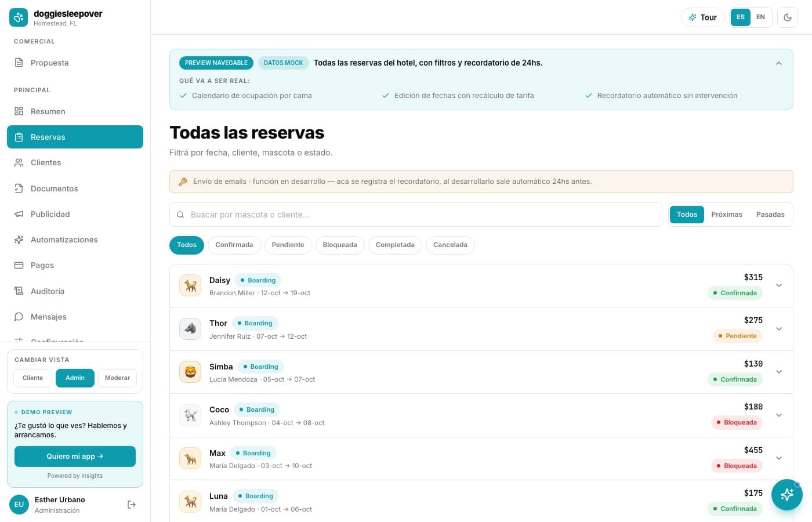Select the Próximas tab

pyautogui.click(x=727, y=215)
